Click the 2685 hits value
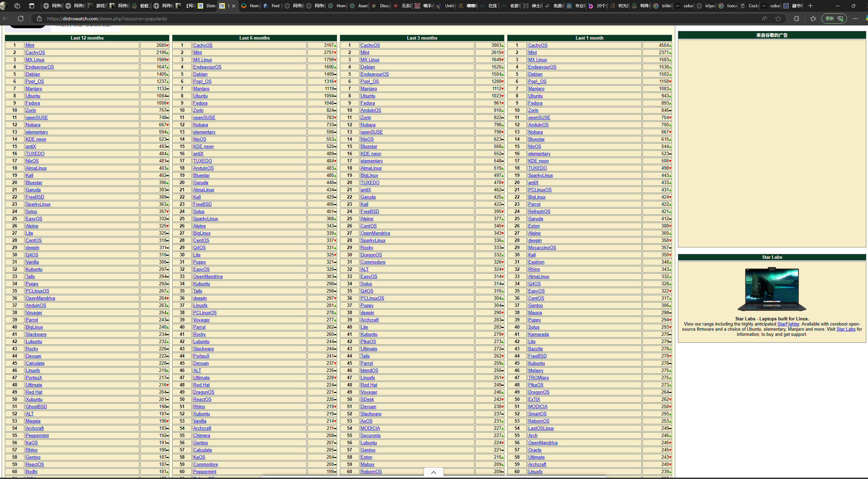The width and height of the screenshot is (868, 479). coord(161,45)
